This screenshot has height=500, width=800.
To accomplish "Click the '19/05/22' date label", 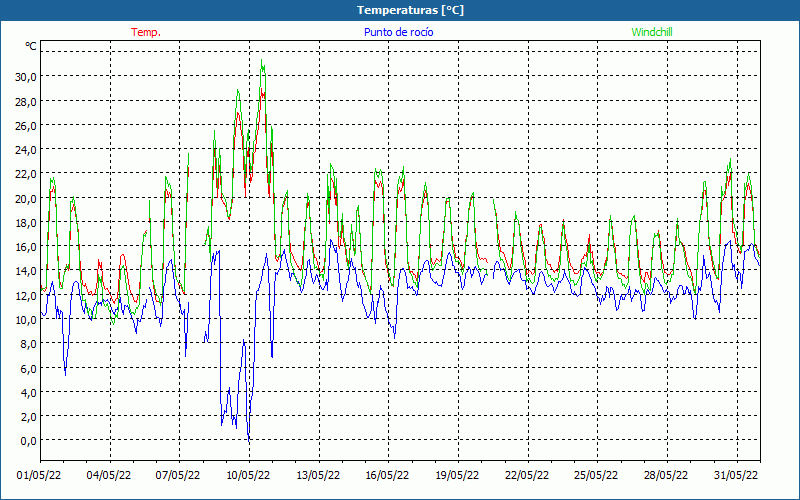I will coord(457,475).
